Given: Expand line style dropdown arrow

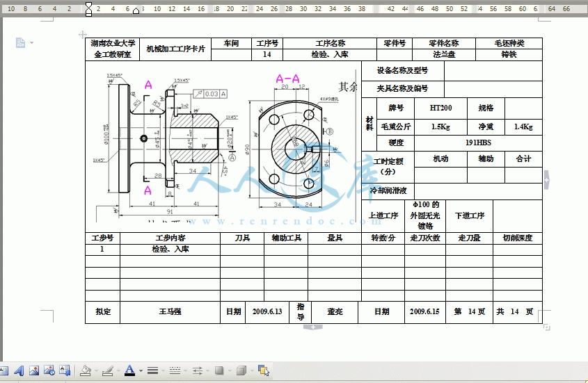Looking at the screenshot, I should tap(163, 371).
